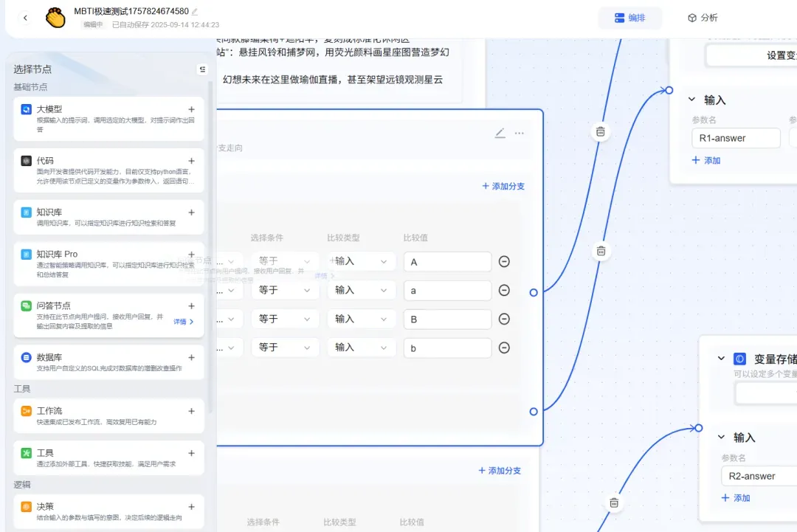
Task: Switch to the 分析 tab
Action: (703, 18)
